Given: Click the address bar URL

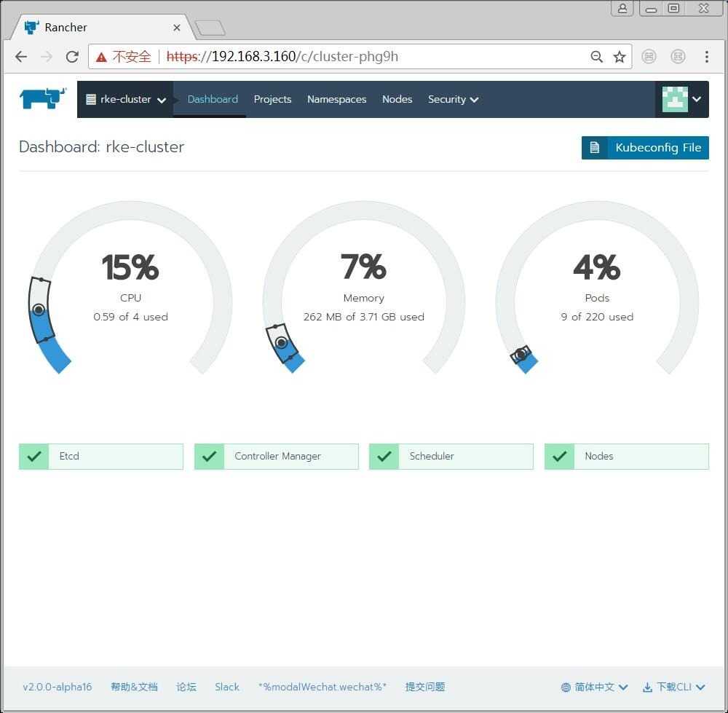Looking at the screenshot, I should 282,57.
